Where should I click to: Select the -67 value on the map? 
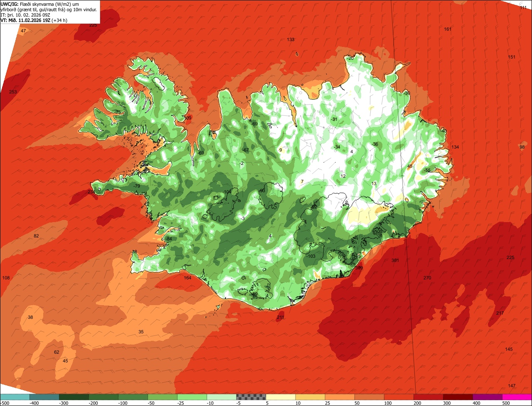point(245,150)
